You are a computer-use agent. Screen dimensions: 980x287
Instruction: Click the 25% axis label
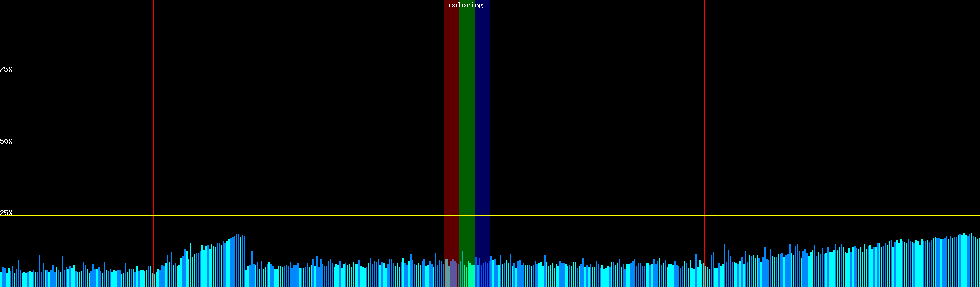[x=6, y=213]
